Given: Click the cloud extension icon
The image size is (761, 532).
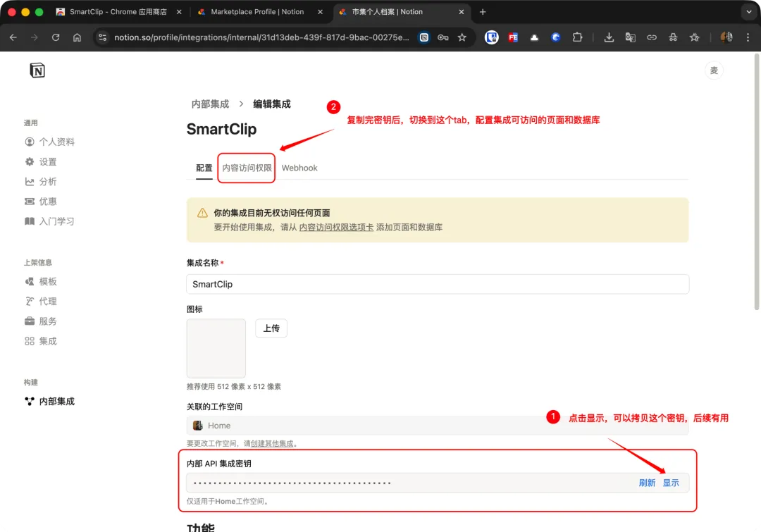Looking at the screenshot, I should pyautogui.click(x=534, y=37).
